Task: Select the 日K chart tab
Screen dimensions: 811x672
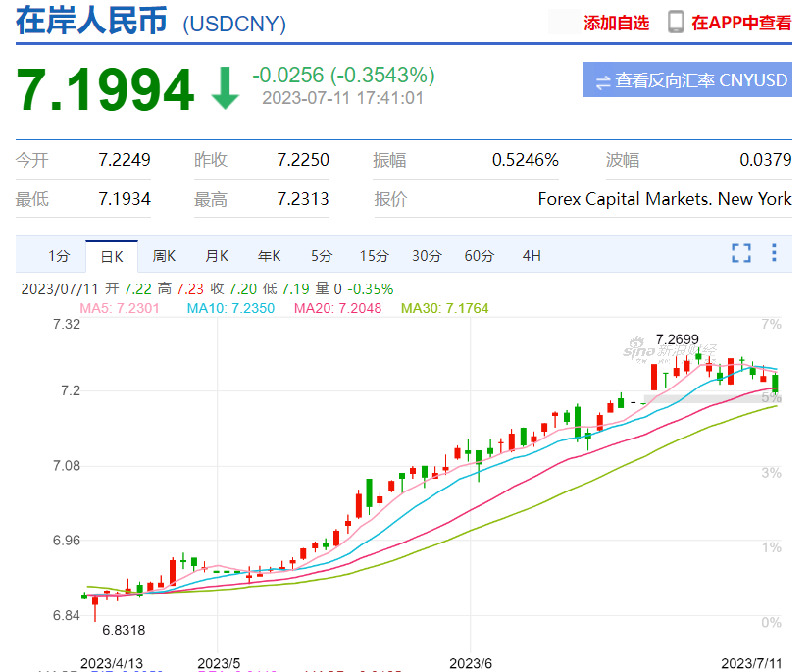Action: [x=112, y=256]
